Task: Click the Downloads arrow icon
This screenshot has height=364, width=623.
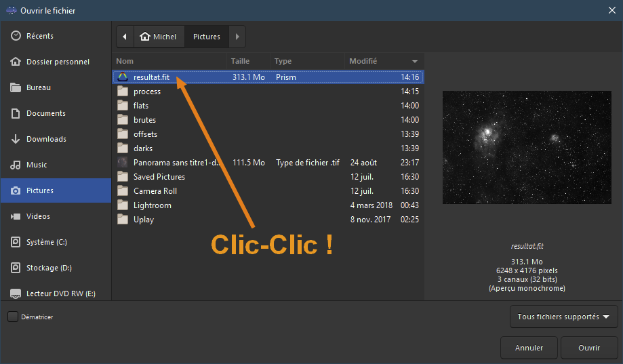Action: pos(16,139)
